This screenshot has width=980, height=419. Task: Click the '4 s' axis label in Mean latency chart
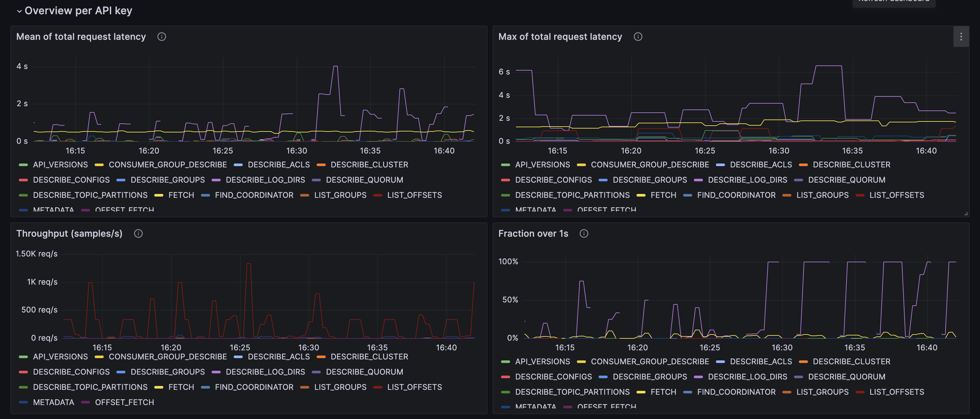(x=22, y=66)
